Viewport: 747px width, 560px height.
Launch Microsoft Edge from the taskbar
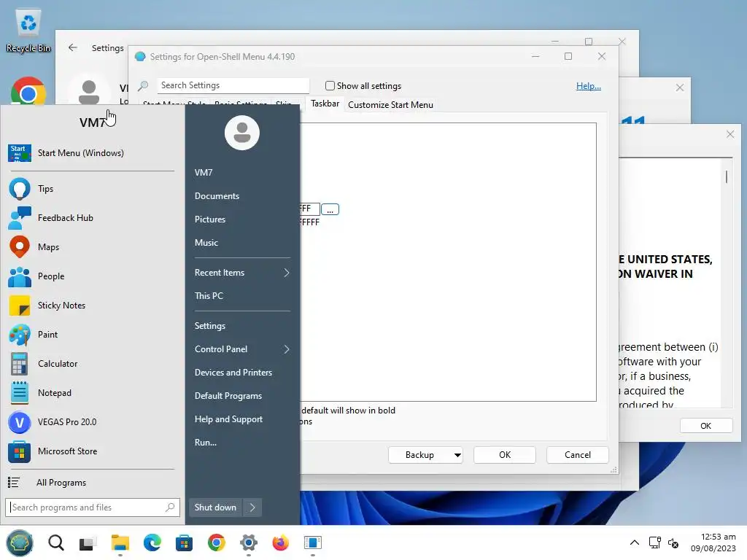152,542
